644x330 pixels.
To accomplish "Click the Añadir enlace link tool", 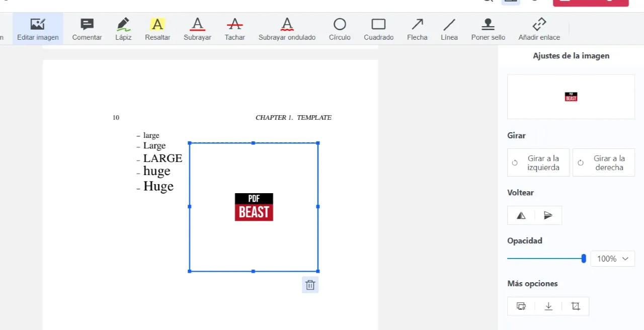I will click(x=539, y=29).
